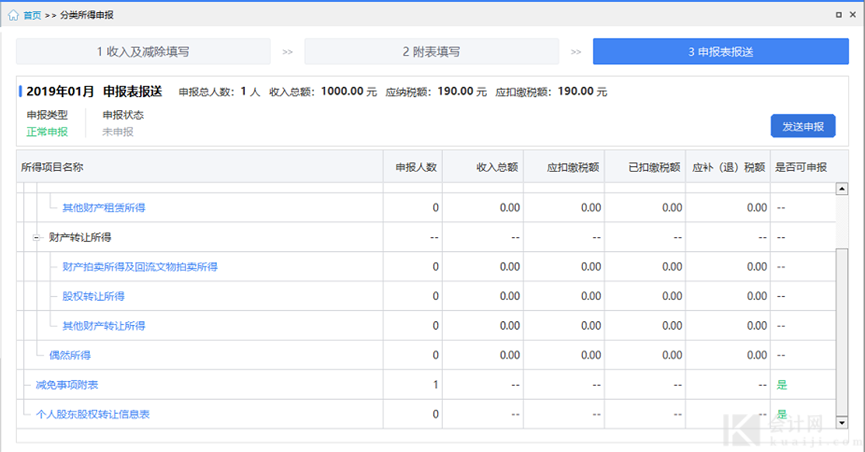
Task: Click the window restore icon at top right
Action: pyautogui.click(x=838, y=16)
